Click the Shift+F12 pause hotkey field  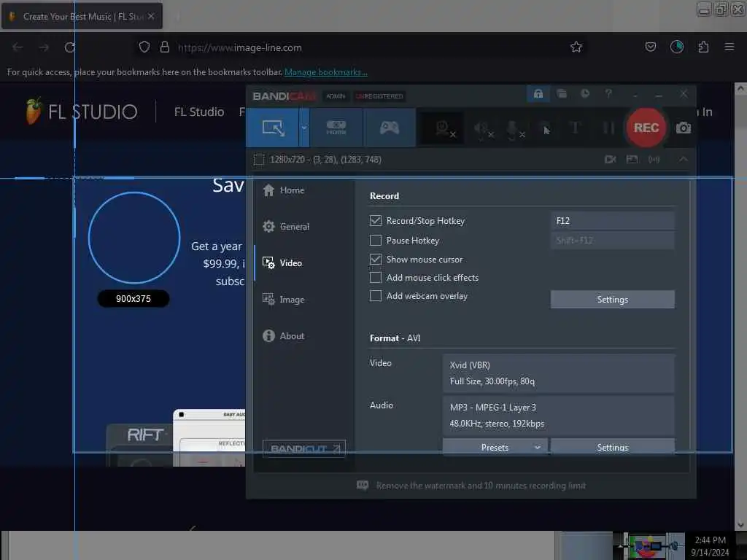pos(613,241)
